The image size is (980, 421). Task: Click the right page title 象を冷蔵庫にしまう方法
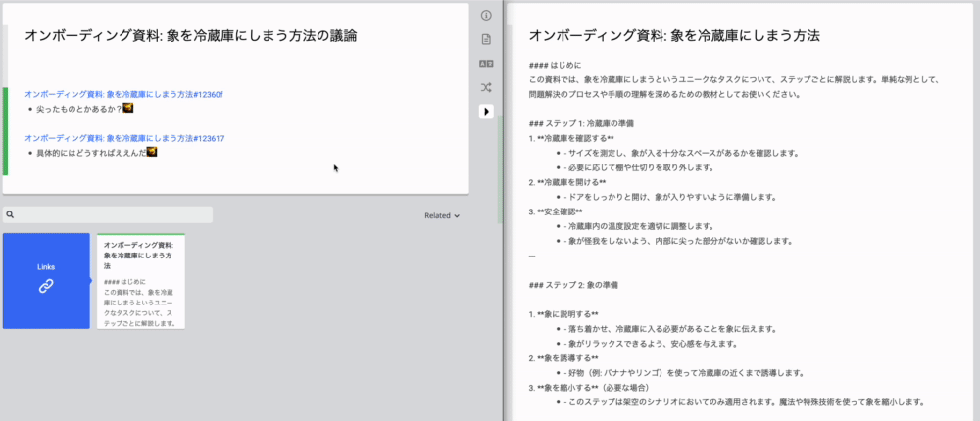click(x=674, y=35)
